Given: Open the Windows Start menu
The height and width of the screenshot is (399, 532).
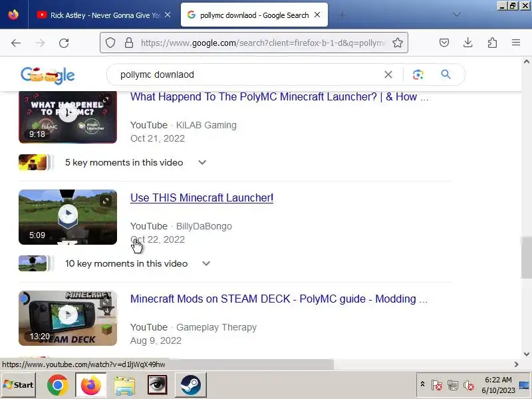Looking at the screenshot, I should tap(19, 385).
